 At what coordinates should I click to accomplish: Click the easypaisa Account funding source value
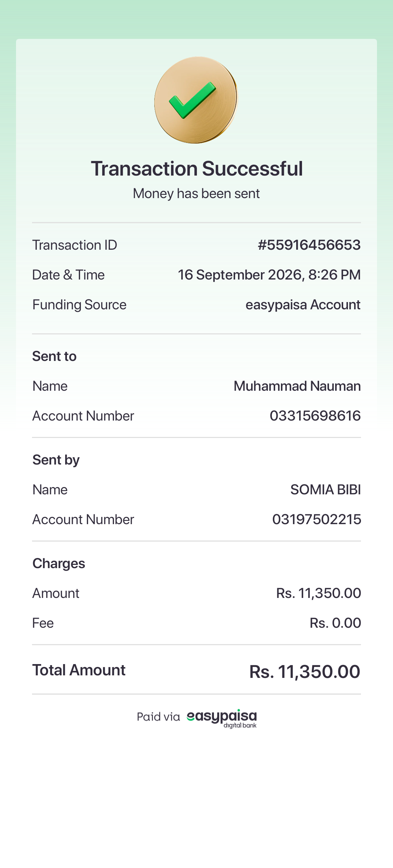pyautogui.click(x=303, y=305)
